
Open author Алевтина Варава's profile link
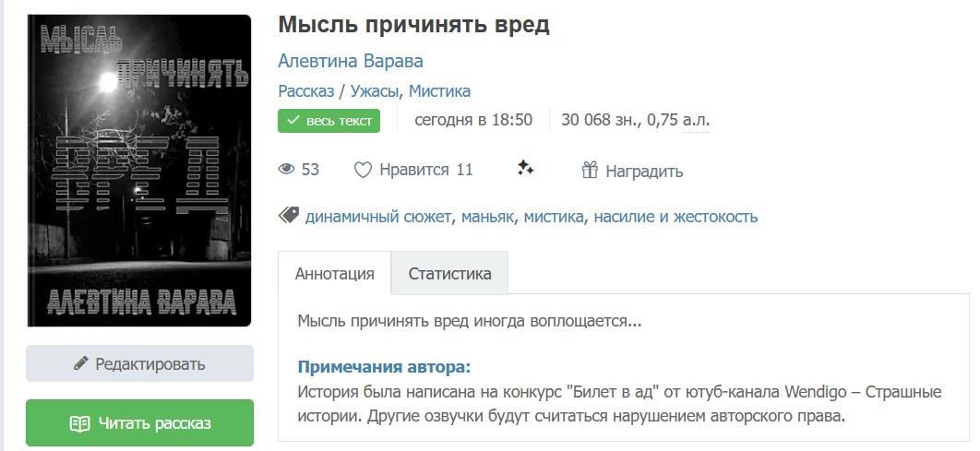[x=351, y=61]
